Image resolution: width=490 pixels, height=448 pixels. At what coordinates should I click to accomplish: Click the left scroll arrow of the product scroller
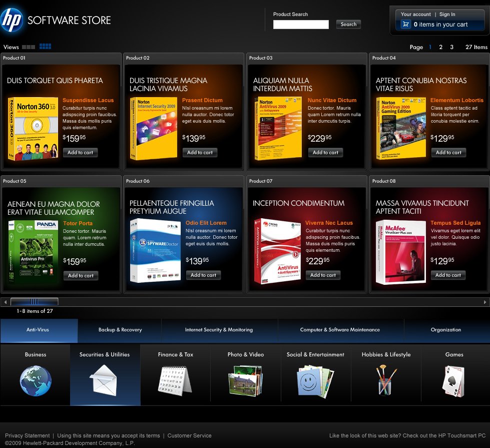[x=6, y=302]
